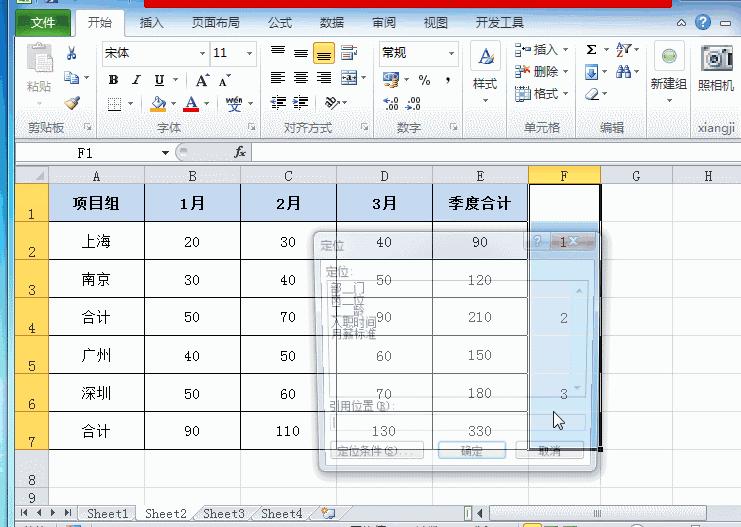
Task: Select column G header
Action: tap(636, 176)
